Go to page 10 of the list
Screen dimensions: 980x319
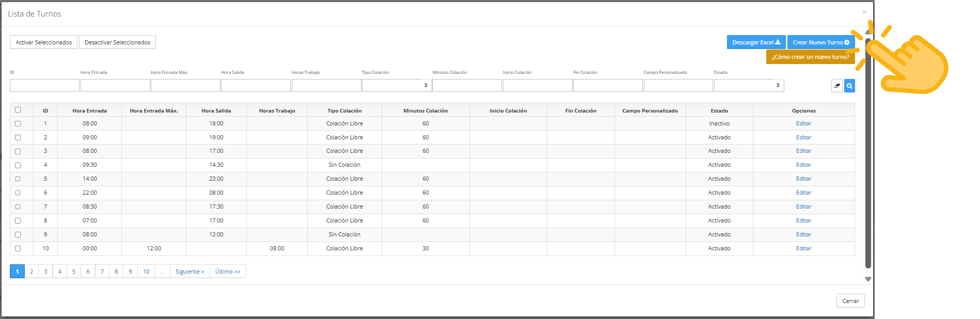[146, 272]
